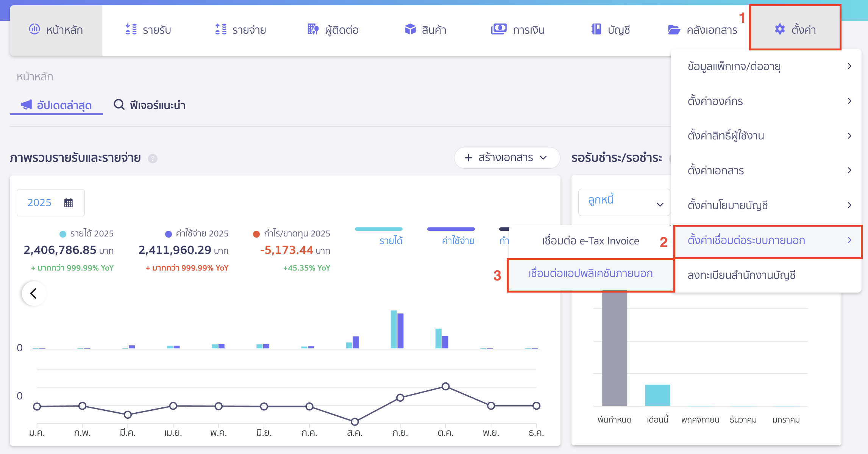This screenshot has height=454, width=868.
Task: Open the หน้าหลัก home section
Action: pos(55,30)
